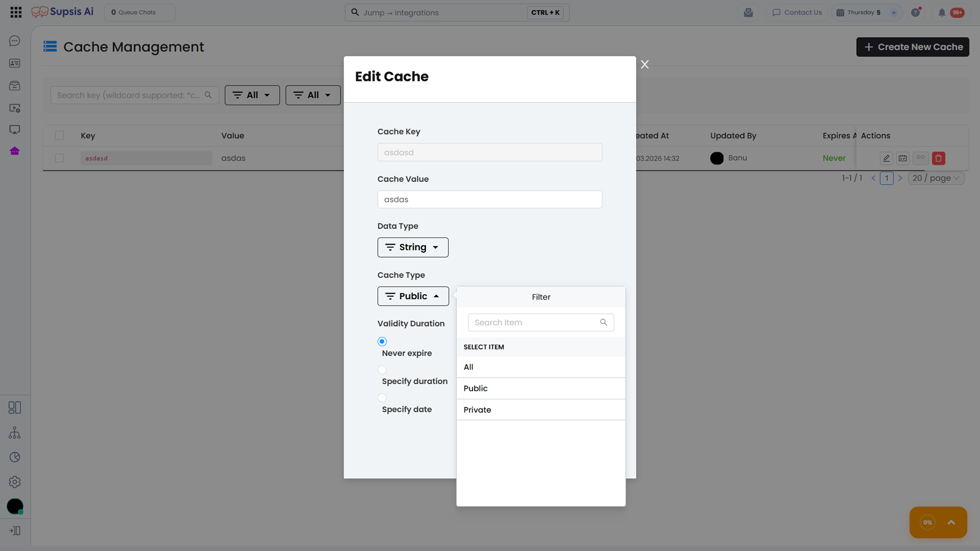Choose Public in the filter list
This screenshot has height=551, width=980.
(541, 389)
